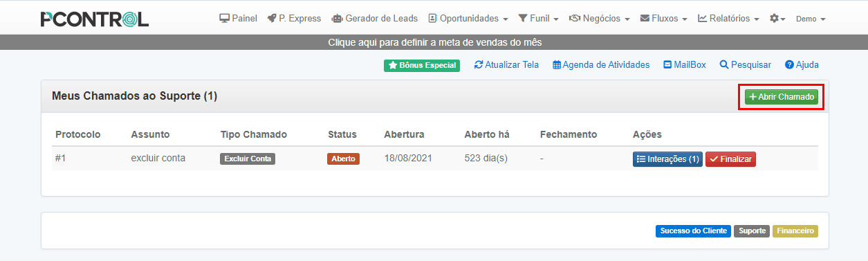Click the Financeiro badge
Viewport: 868px width, 261px height.
point(795,231)
